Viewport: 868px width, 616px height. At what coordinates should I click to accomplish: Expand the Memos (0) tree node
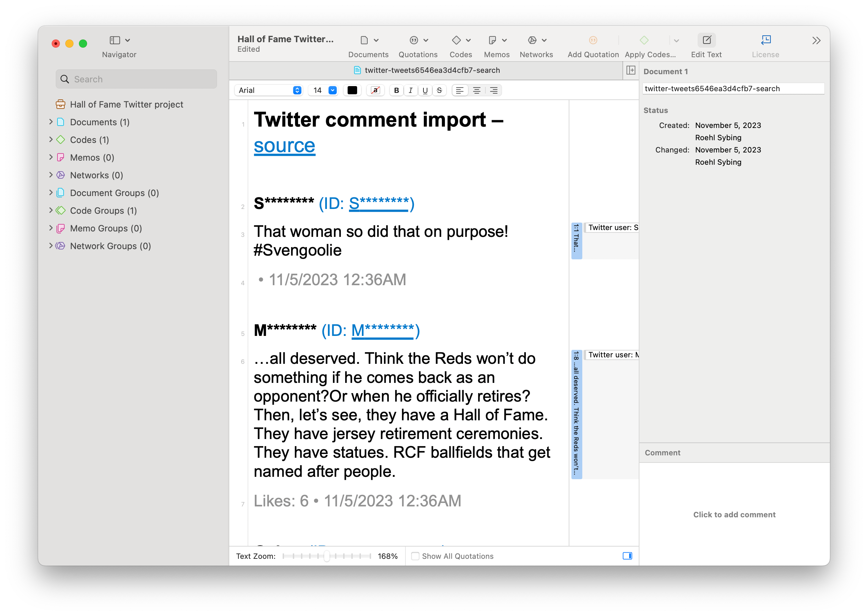51,157
